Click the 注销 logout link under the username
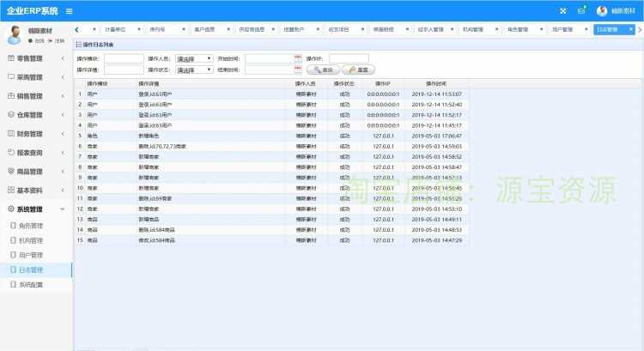The image size is (644, 351). tap(60, 40)
